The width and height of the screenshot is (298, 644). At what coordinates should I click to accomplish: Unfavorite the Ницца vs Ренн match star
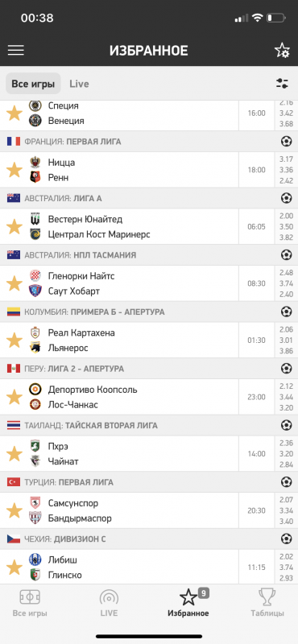click(x=14, y=170)
